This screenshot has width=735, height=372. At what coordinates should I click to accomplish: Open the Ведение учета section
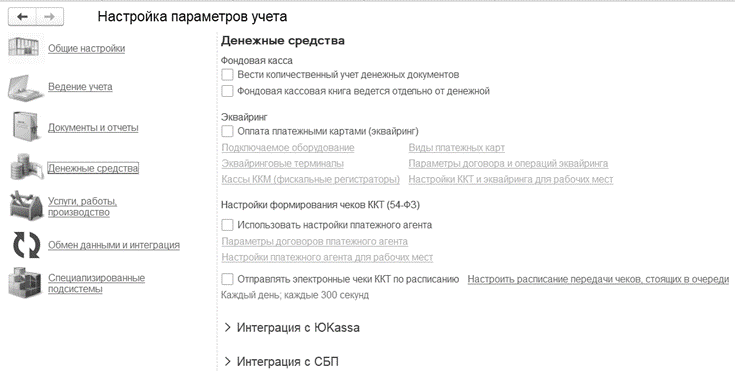(x=80, y=87)
